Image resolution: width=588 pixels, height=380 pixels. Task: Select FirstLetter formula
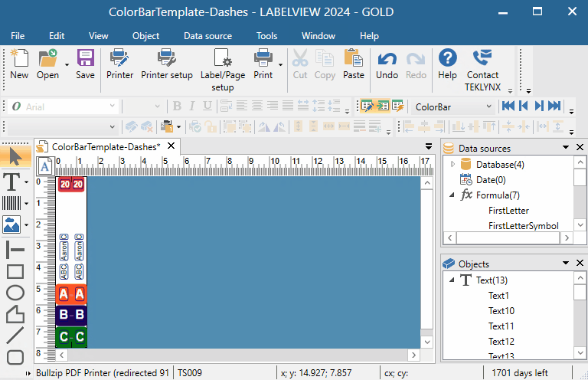point(508,211)
